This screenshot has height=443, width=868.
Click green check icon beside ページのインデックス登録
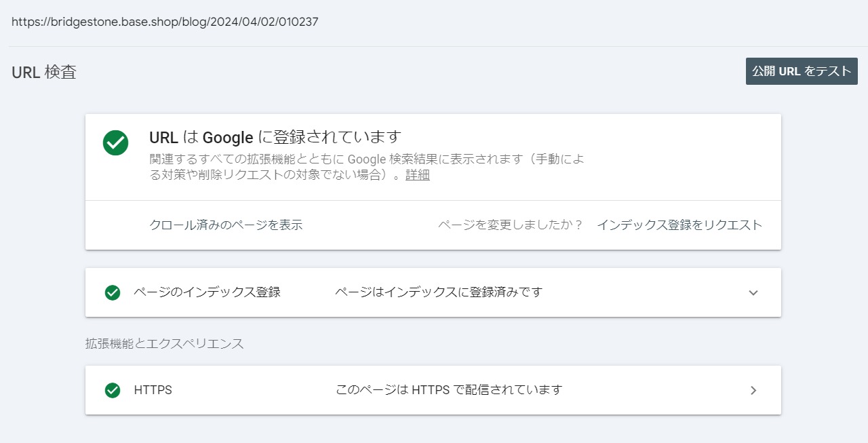coord(113,292)
